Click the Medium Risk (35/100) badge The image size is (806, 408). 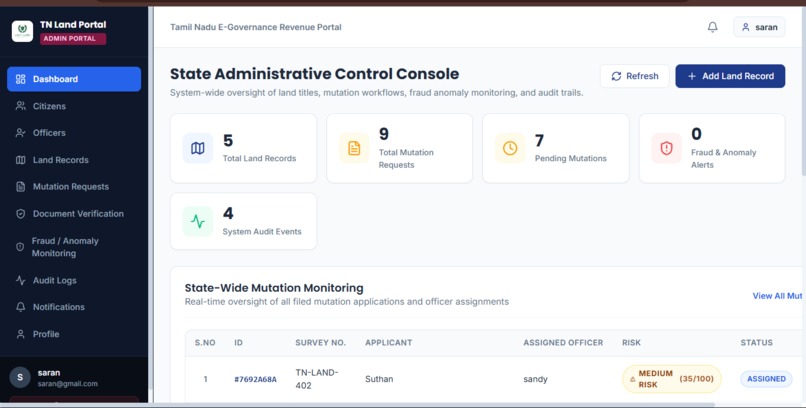672,379
